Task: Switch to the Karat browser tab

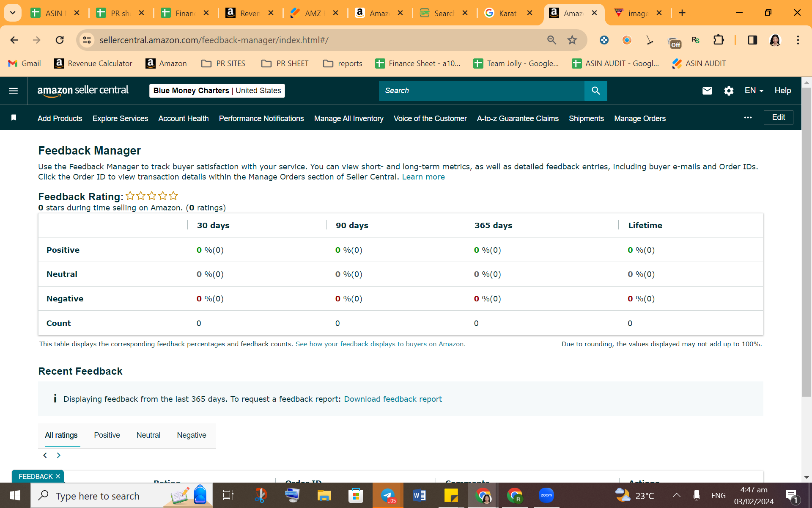Action: 509,13
